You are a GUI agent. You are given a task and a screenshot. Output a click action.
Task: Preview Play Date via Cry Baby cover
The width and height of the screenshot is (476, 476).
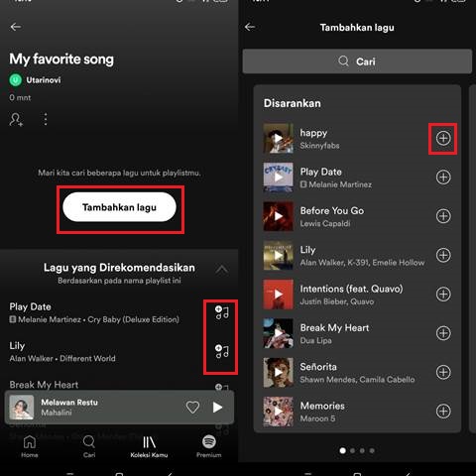[x=279, y=178]
